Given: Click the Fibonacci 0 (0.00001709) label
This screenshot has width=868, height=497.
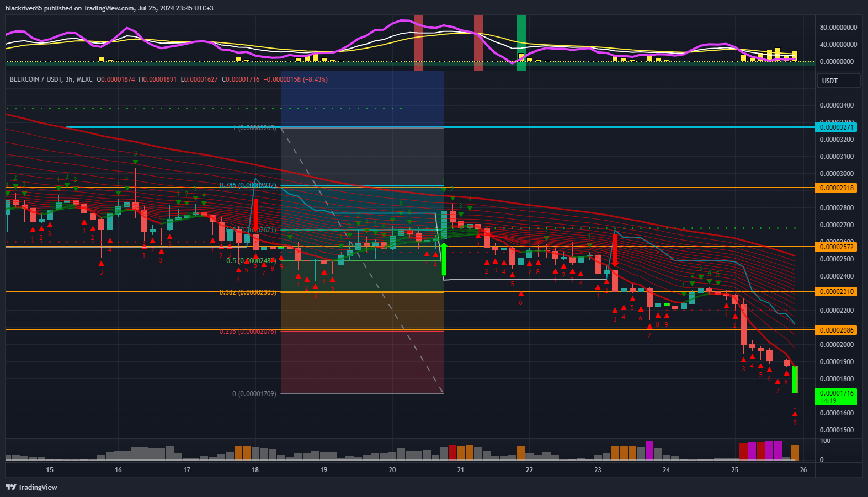Looking at the screenshot, I should pos(254,394).
